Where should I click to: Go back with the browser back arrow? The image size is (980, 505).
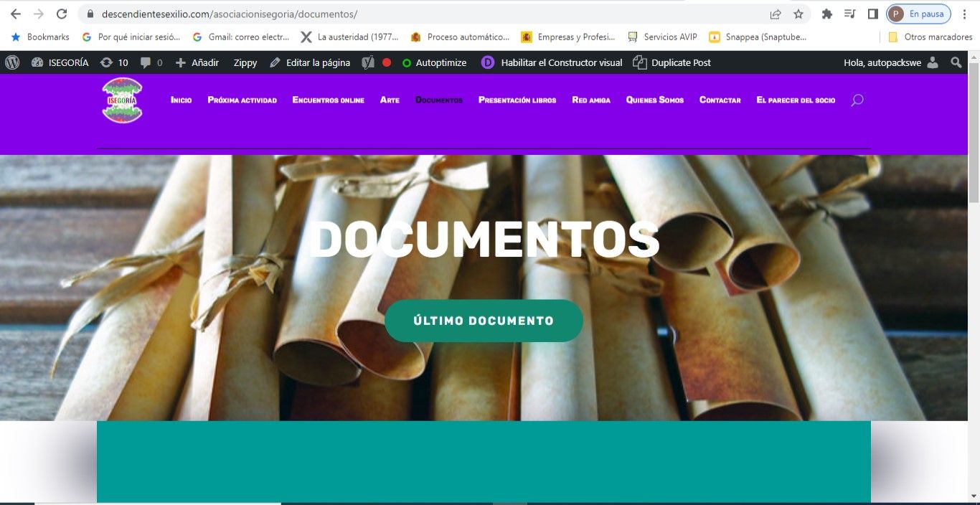[x=15, y=14]
